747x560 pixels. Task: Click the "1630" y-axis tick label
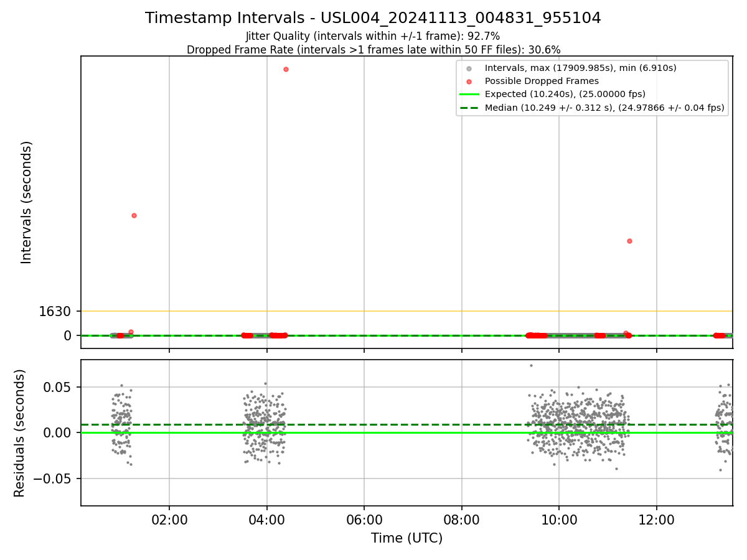(55, 311)
